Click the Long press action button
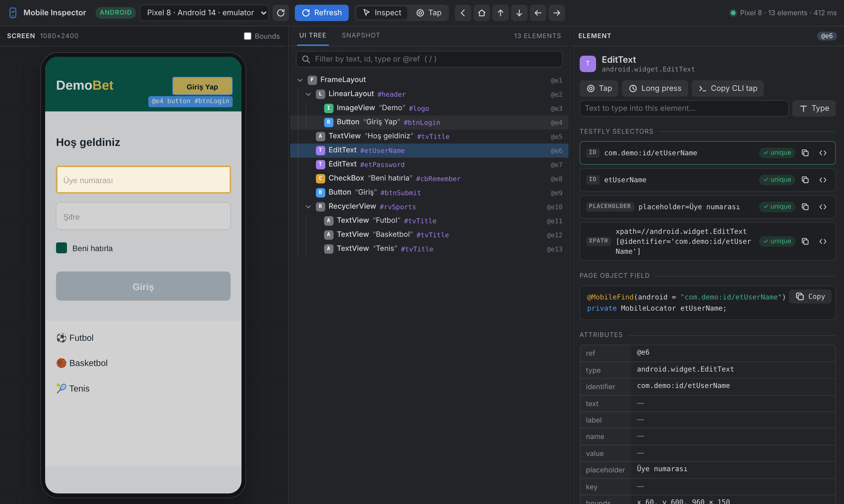Screen dimensions: 844x504 654,88
